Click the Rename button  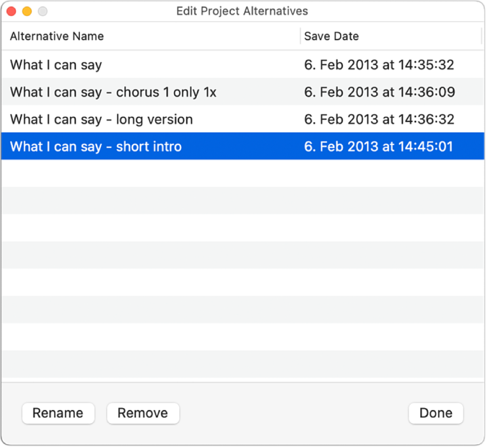point(58,413)
